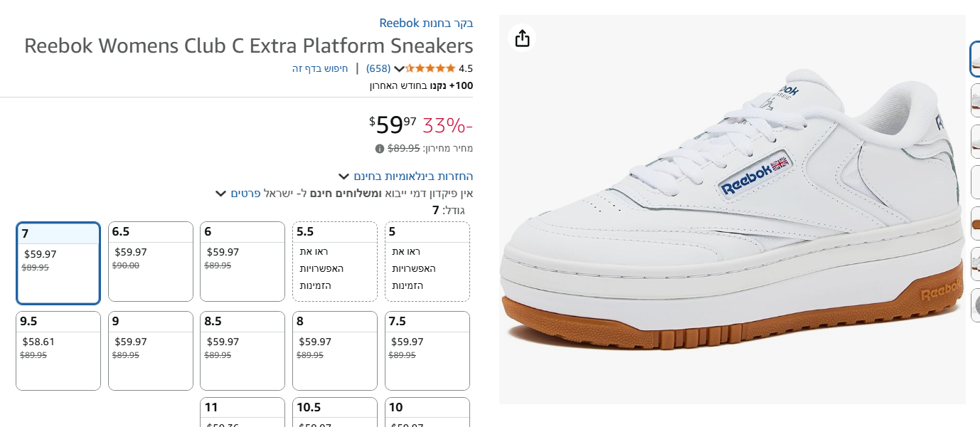Viewport: 980px width, 427px height.
Task: Open the 658 customer reviews link
Action: tap(378, 69)
